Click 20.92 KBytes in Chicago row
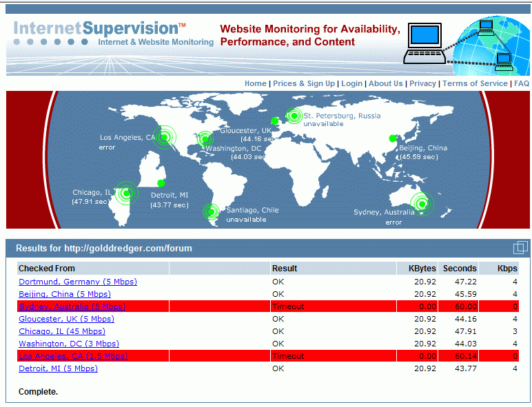Image resolution: width=532 pixels, height=407 pixels. point(424,331)
